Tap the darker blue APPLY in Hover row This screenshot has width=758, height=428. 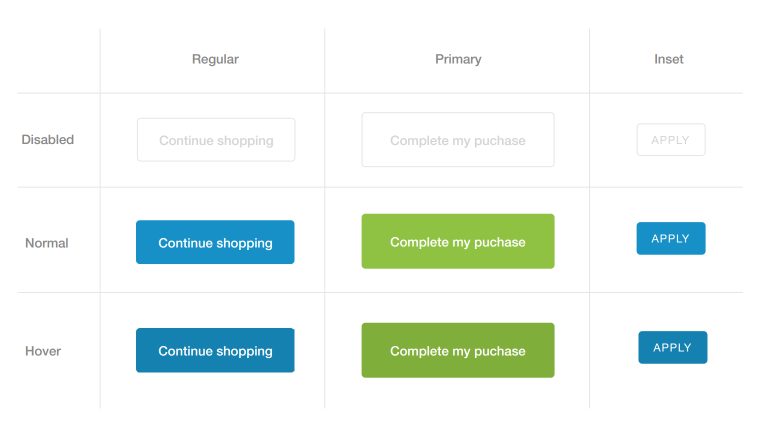[x=672, y=347]
